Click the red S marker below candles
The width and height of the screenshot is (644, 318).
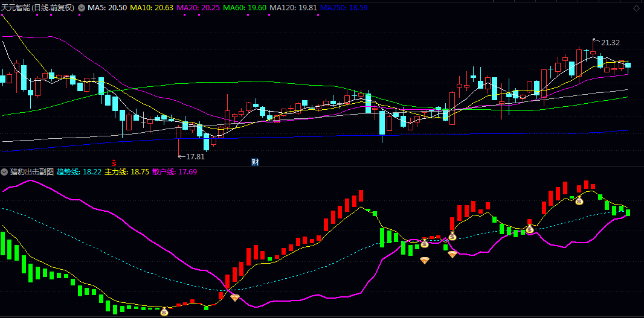[115, 162]
